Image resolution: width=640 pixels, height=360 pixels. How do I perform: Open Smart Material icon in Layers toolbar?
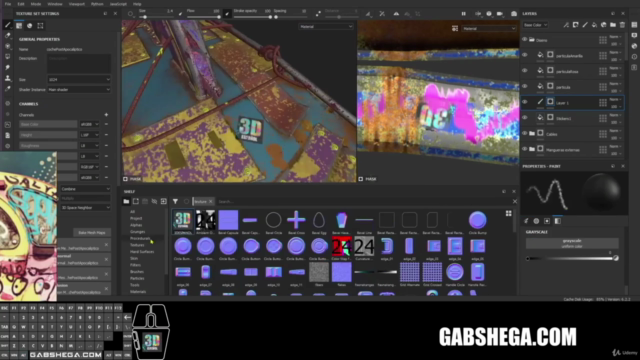tap(604, 25)
